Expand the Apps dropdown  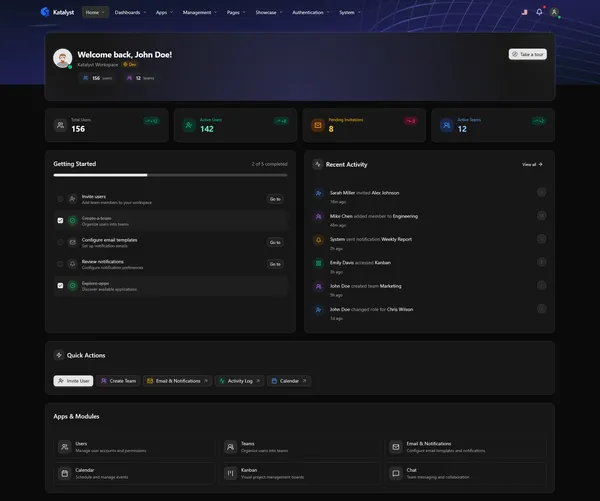164,12
